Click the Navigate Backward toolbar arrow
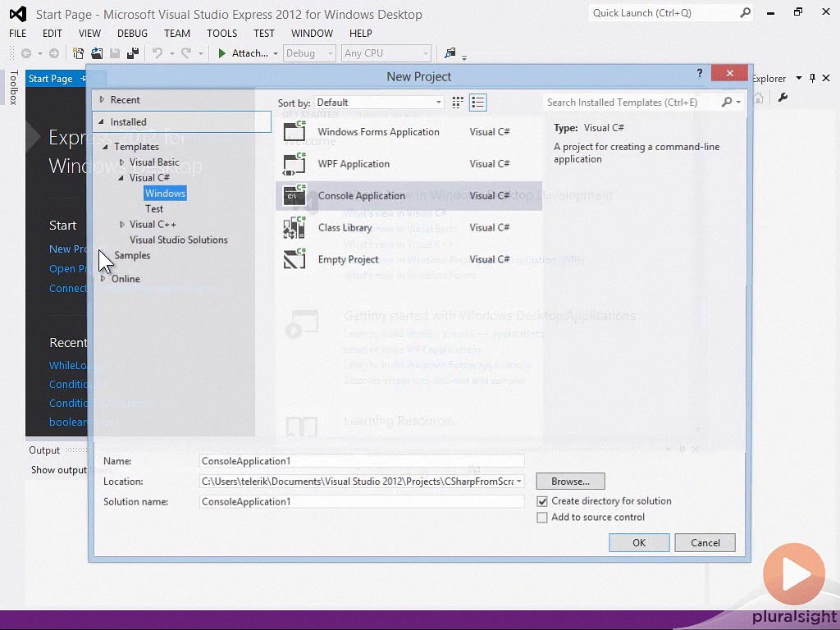This screenshot has width=840, height=630. pos(25,53)
